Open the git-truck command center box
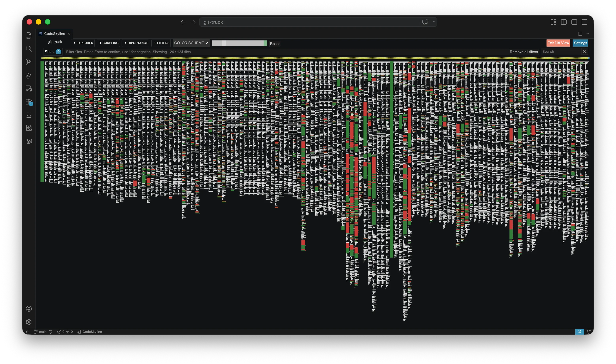Viewport: 616px width, 364px height. [309, 22]
